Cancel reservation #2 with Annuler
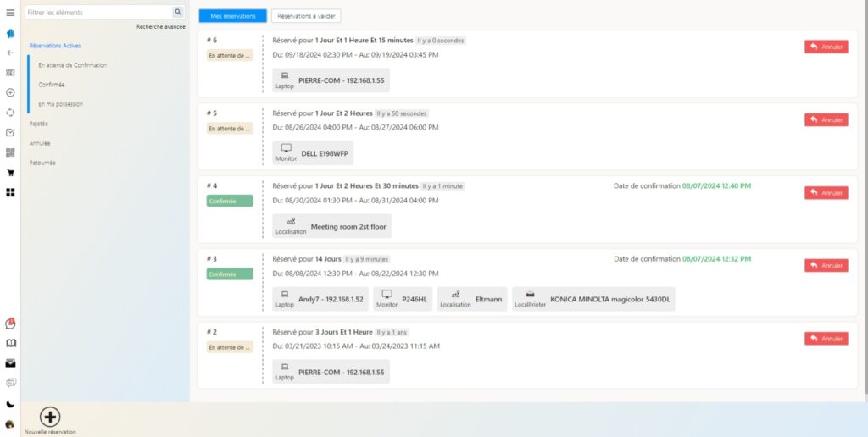Viewport: 868px width, 437px height. 826,339
